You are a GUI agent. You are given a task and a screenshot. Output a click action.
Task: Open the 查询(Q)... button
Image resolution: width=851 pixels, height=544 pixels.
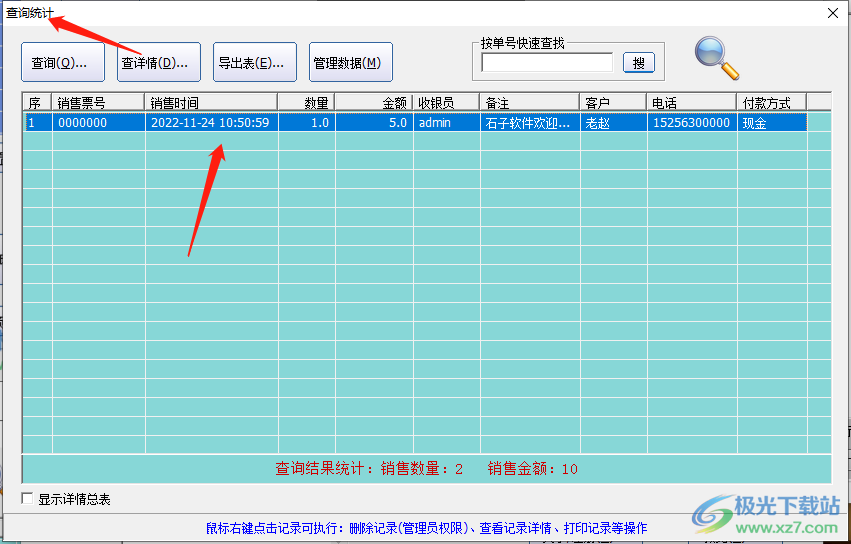click(62, 62)
